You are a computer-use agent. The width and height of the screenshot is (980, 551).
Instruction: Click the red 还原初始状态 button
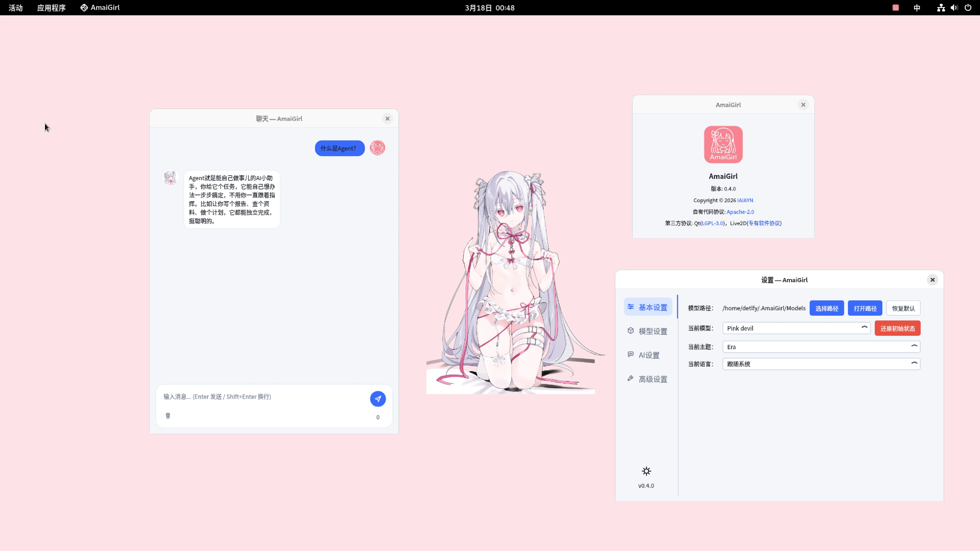[898, 328]
